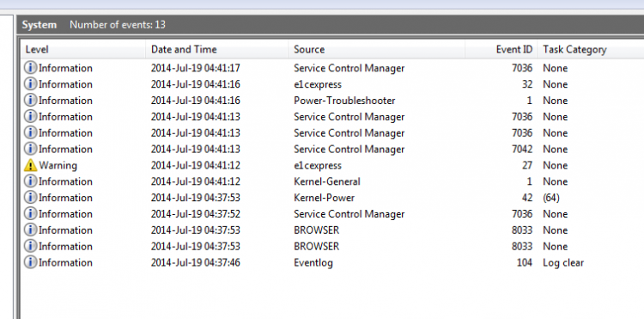The width and height of the screenshot is (644, 319).
Task: Click 'Information' level text in the Eventlog row
Action: (x=65, y=263)
